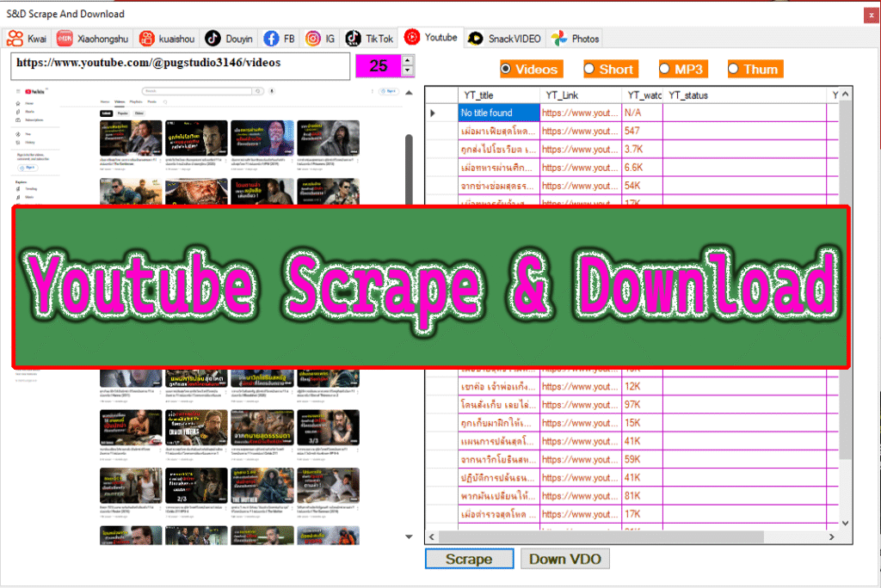Click the Scrape button
The height and width of the screenshot is (588, 881).
469,559
